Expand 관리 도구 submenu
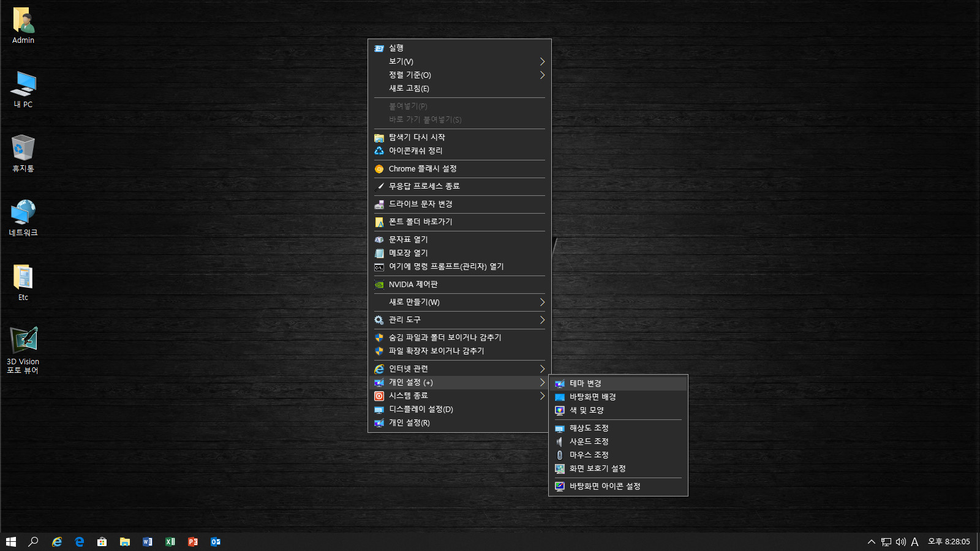 [459, 320]
